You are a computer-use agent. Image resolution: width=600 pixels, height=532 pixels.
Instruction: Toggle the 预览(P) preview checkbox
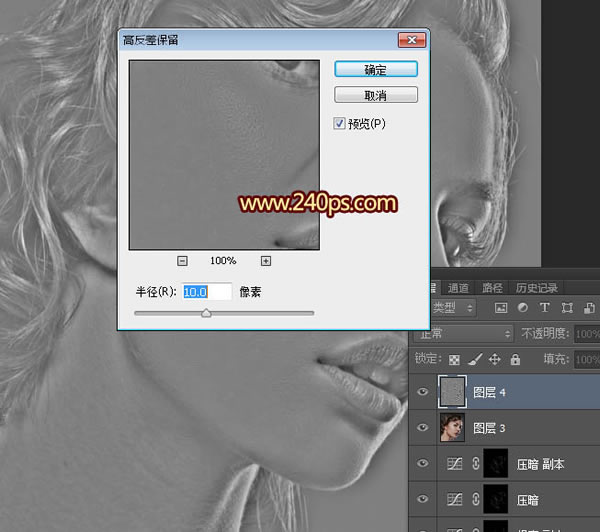[x=339, y=123]
